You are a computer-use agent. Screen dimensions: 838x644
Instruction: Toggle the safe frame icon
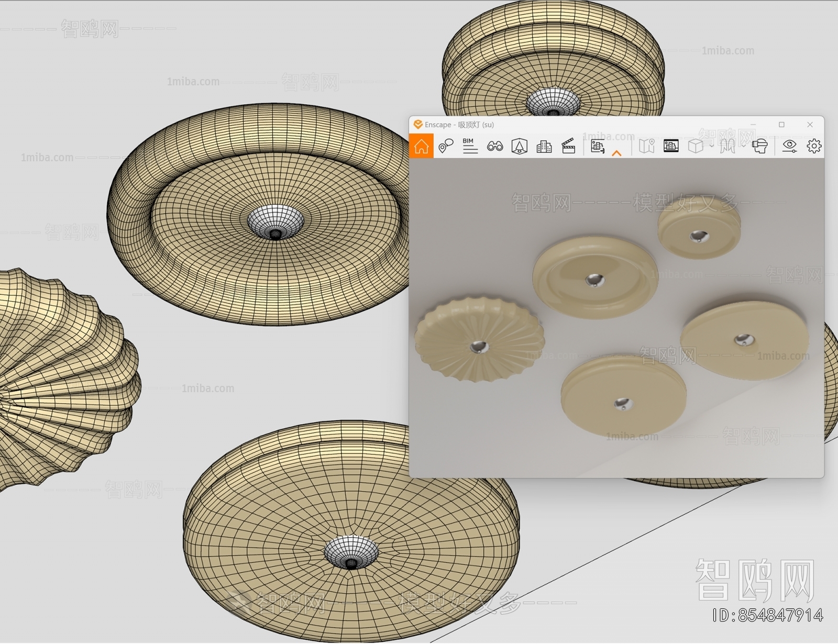671,146
